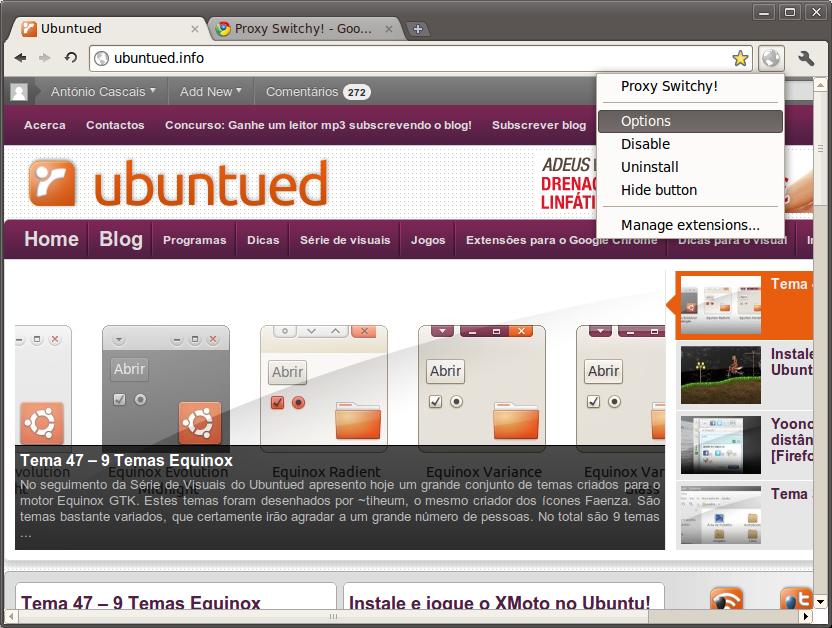The height and width of the screenshot is (628, 832).
Task: Click Abrir button in Equinox Variance preview
Action: click(x=445, y=371)
